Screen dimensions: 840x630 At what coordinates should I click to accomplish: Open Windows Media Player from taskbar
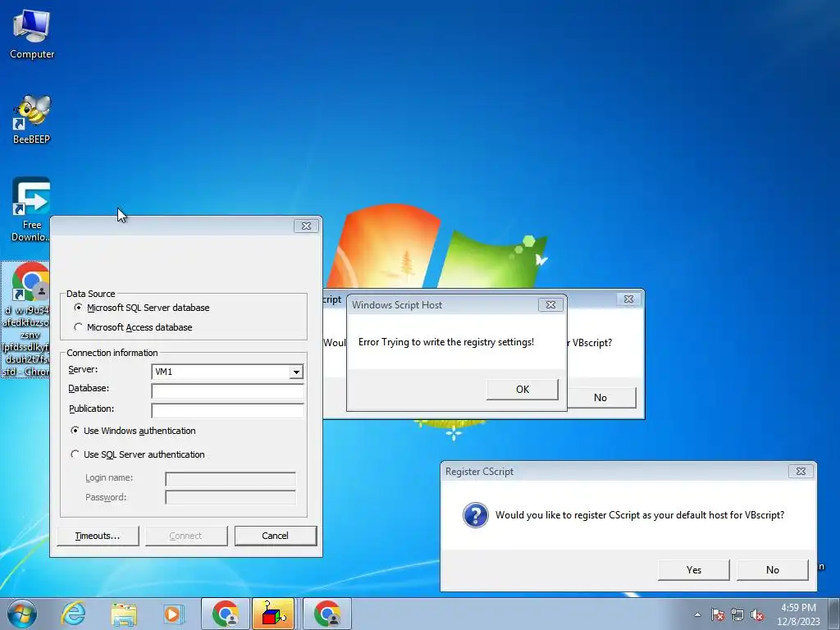click(x=172, y=614)
